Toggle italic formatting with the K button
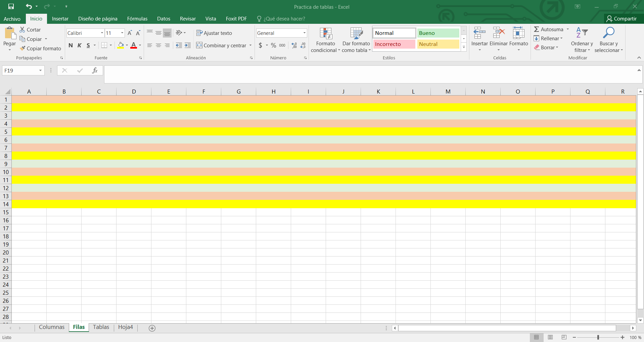Image resolution: width=644 pixels, height=342 pixels. pyautogui.click(x=80, y=45)
